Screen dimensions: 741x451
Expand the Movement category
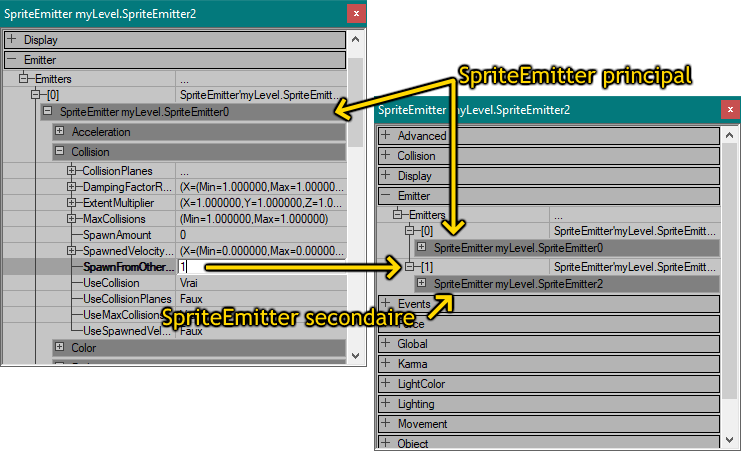386,423
